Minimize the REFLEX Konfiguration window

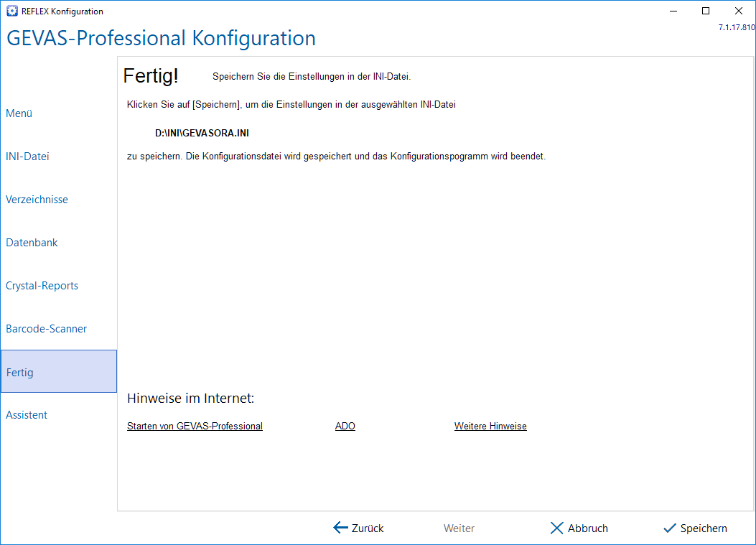tap(673, 11)
